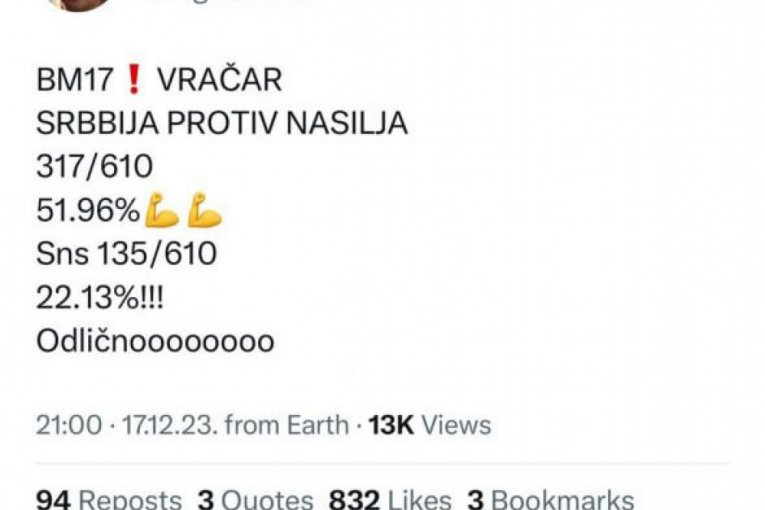This screenshot has height=510, width=765.
Task: Show the 832 Likes list
Action: 390,499
